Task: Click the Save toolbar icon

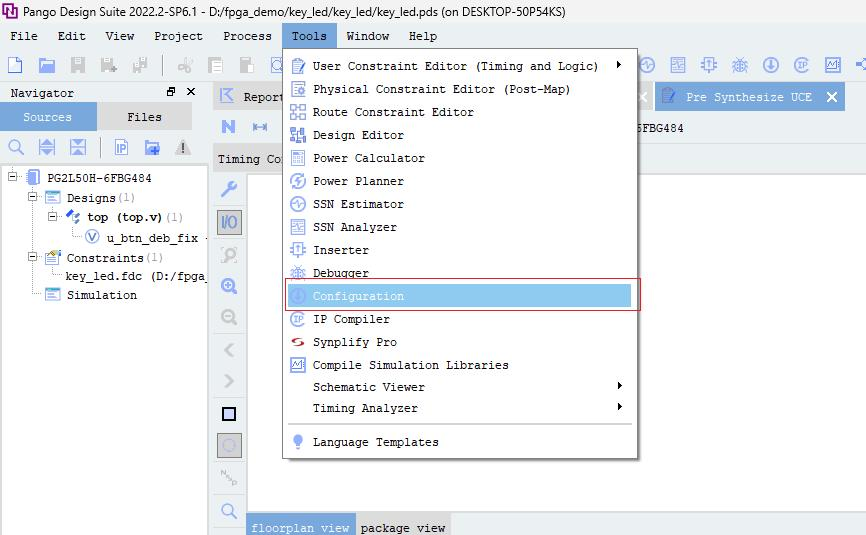Action: coord(78,65)
